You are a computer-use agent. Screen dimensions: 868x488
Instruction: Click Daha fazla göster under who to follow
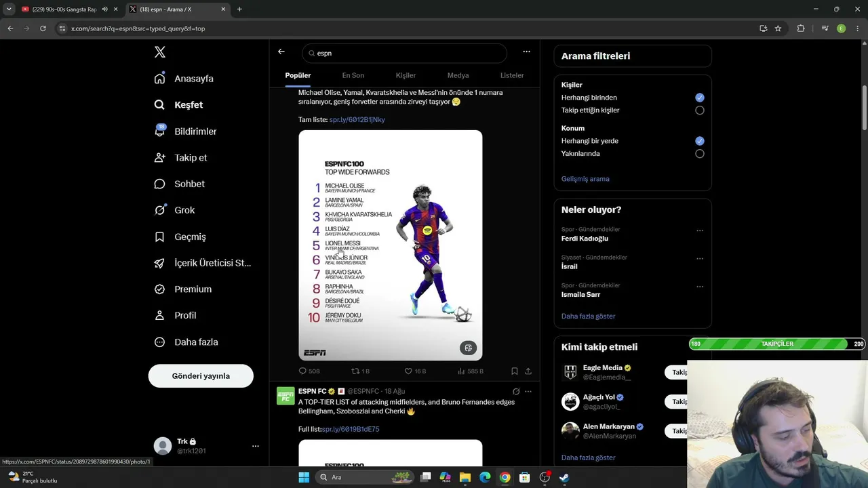click(589, 458)
